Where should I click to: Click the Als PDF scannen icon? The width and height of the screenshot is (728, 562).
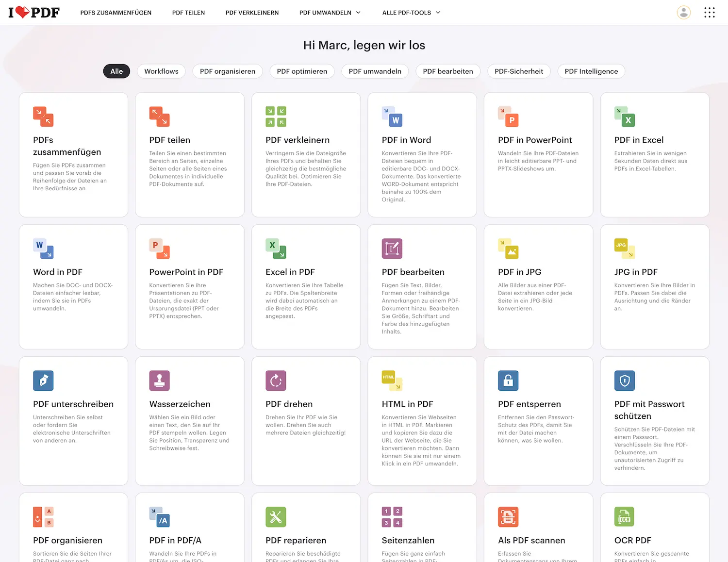508,517
